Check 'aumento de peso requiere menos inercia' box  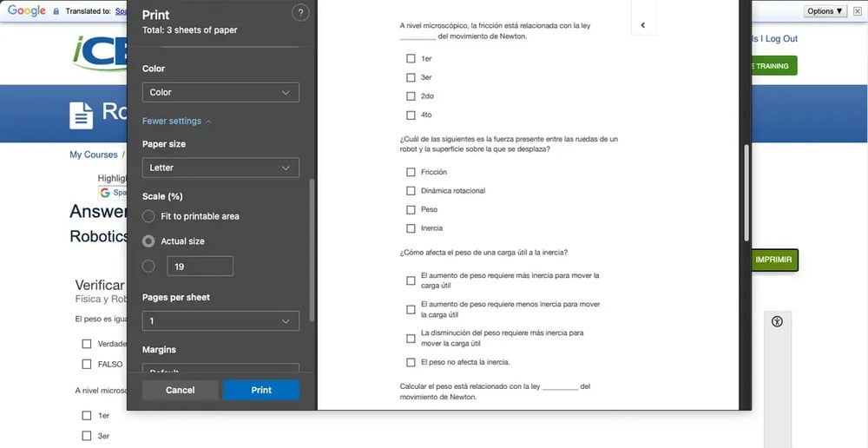411,310
